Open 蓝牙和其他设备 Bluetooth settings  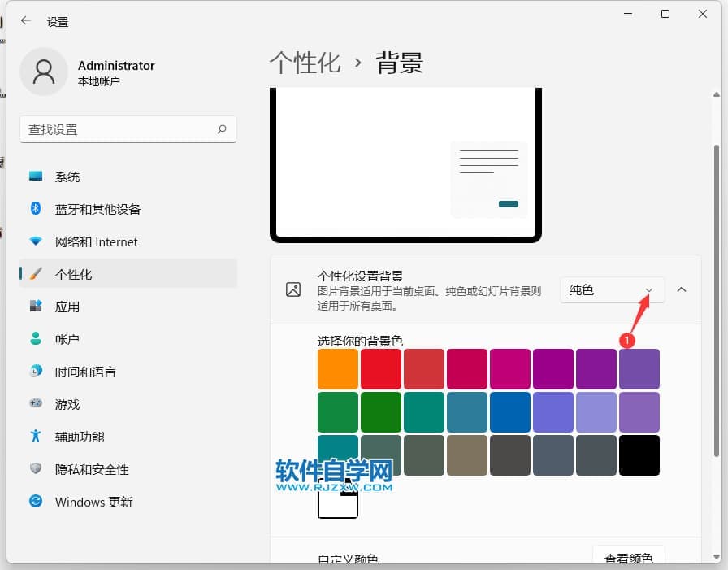97,209
